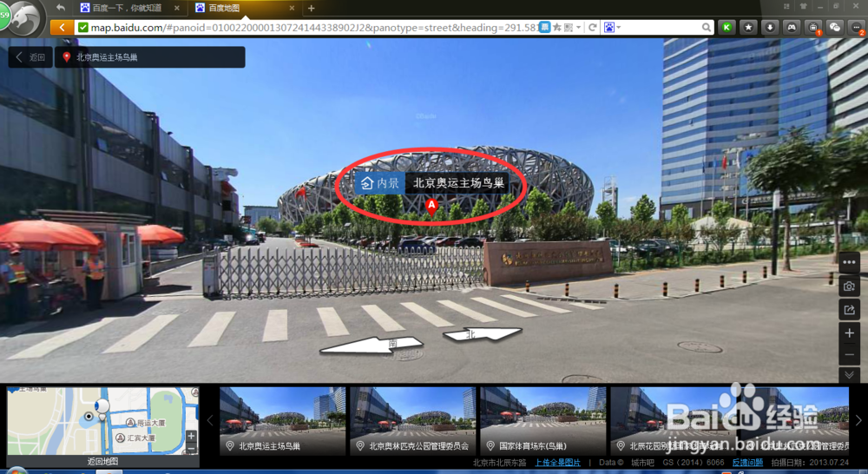Select the 百度地图 browser tab
The width and height of the screenshot is (868, 474).
pyautogui.click(x=244, y=8)
